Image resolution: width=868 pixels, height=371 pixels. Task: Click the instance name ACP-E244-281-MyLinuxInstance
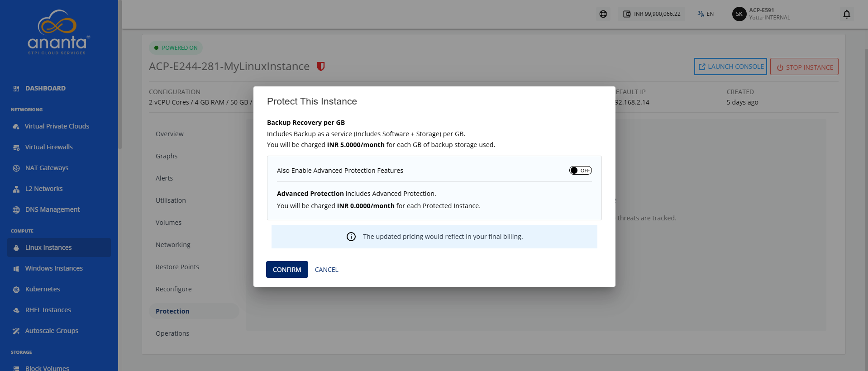[x=229, y=67]
